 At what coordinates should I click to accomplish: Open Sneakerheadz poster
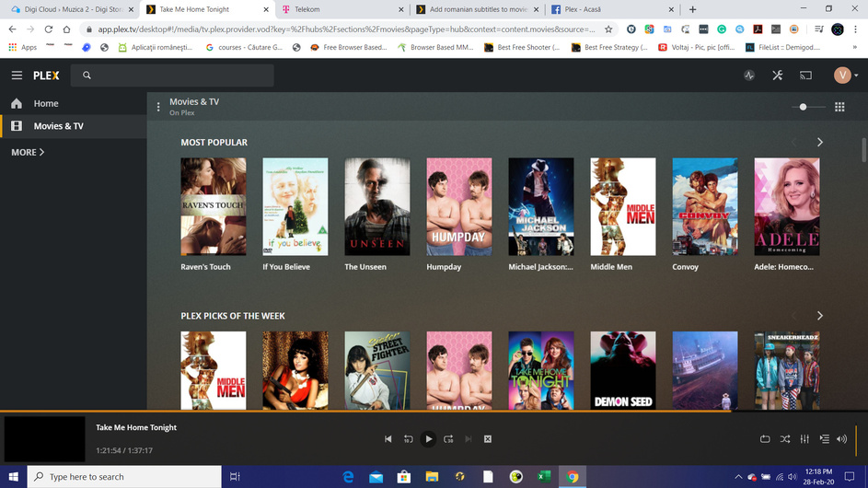tap(787, 370)
